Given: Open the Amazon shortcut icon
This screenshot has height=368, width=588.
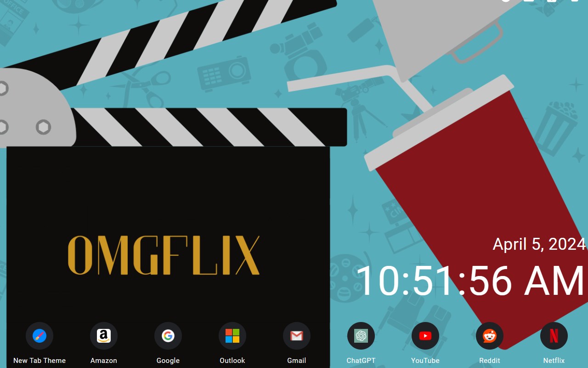Looking at the screenshot, I should click(104, 336).
